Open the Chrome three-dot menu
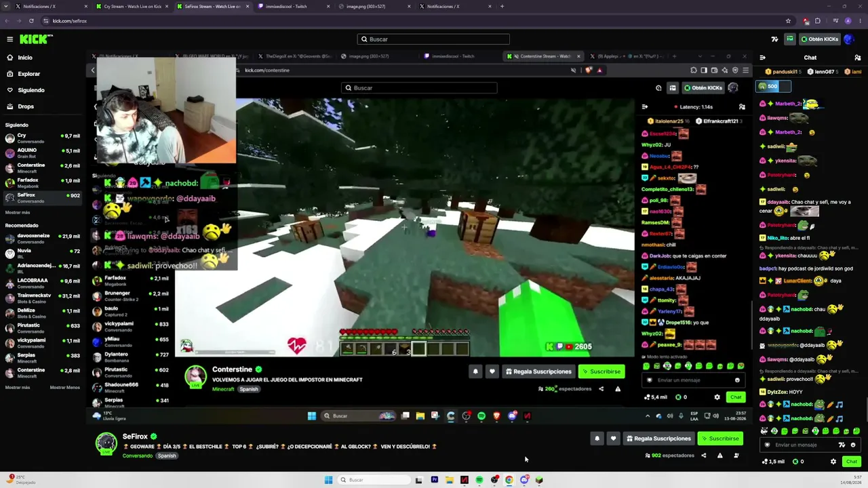The height and width of the screenshot is (488, 868). coord(860,21)
